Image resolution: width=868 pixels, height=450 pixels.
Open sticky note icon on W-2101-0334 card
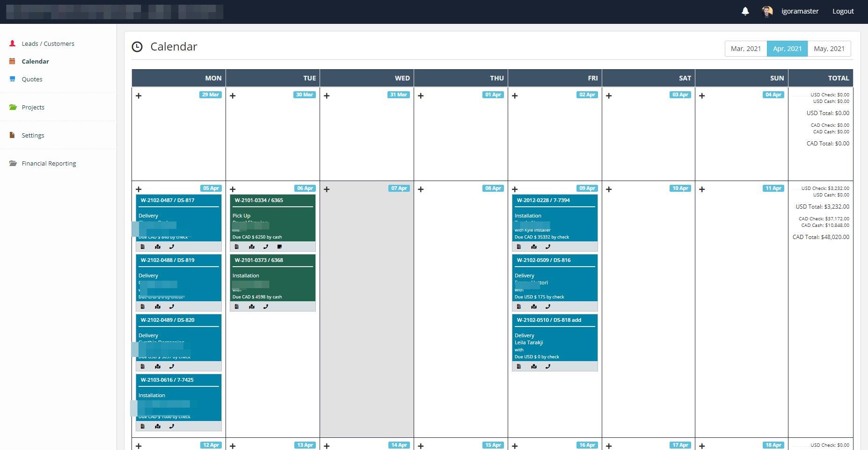[280, 247]
